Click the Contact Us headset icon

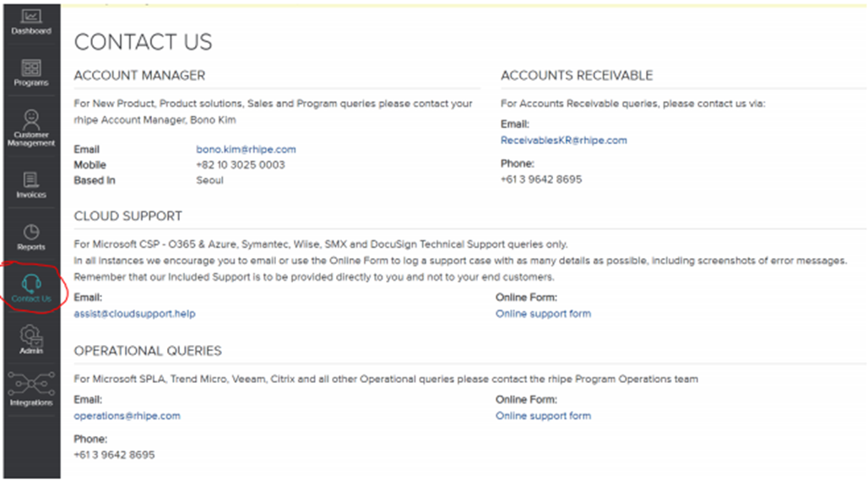30,283
